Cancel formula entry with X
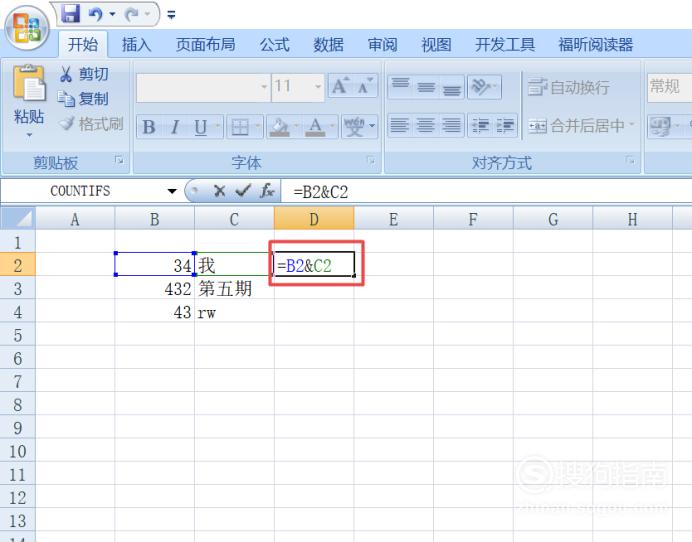692x542 pixels. pos(219,191)
